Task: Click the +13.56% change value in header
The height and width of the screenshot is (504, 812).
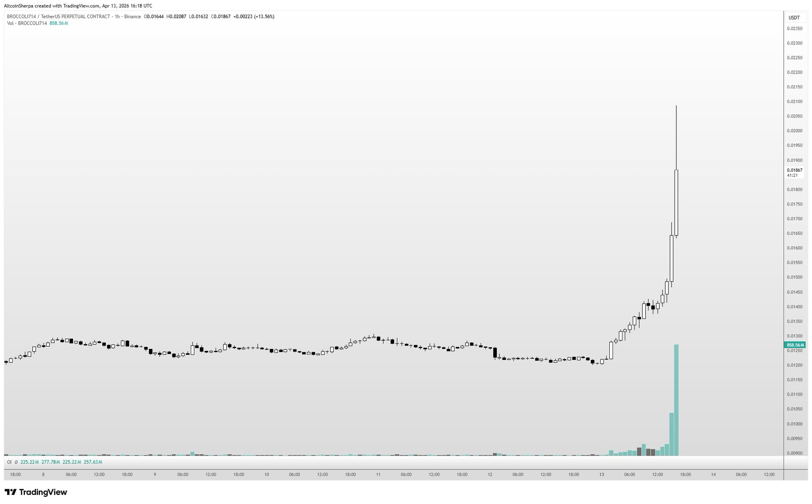Action: coord(265,17)
